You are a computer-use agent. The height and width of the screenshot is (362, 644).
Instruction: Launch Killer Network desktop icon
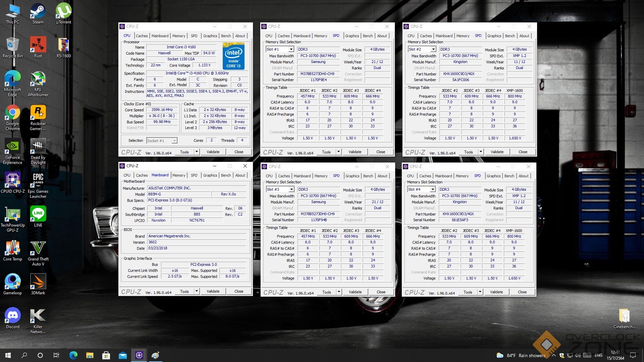coord(38,321)
